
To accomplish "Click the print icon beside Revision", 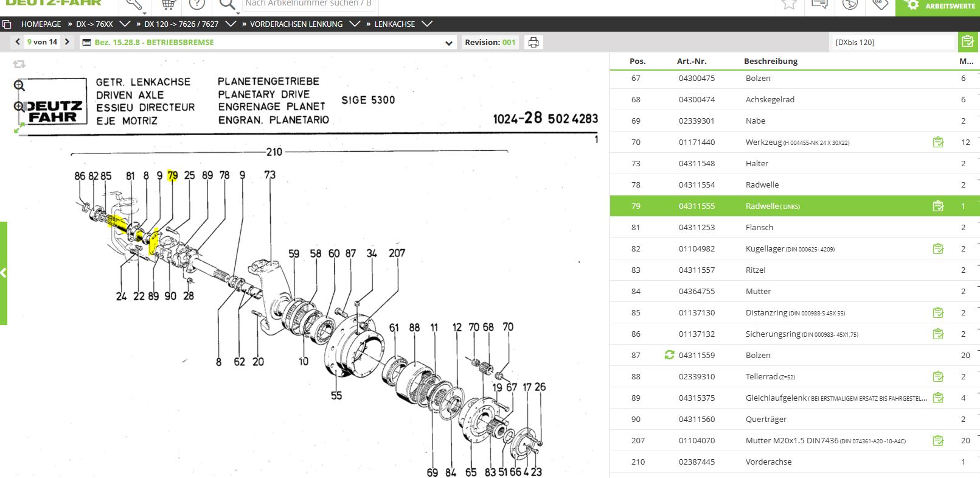I will coord(533,43).
